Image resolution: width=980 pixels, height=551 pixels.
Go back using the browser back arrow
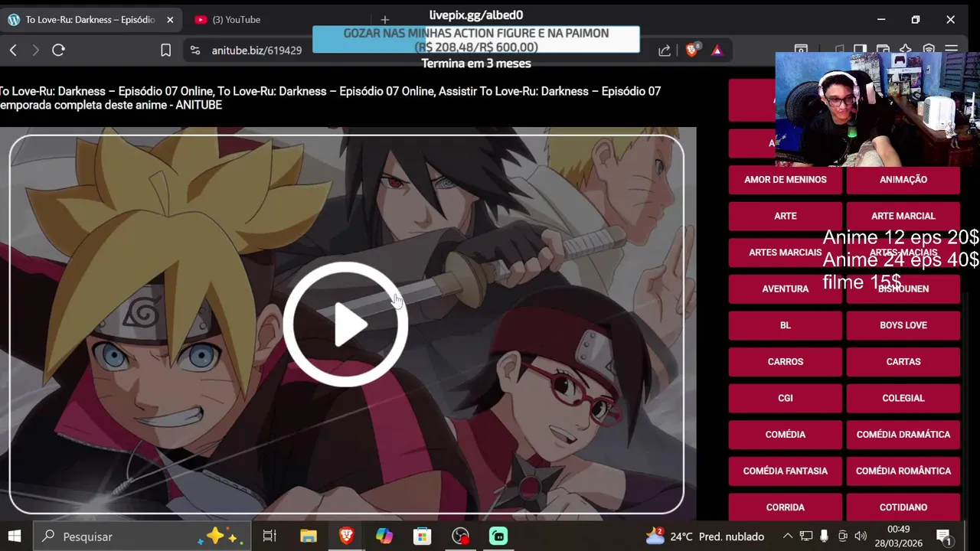[13, 51]
